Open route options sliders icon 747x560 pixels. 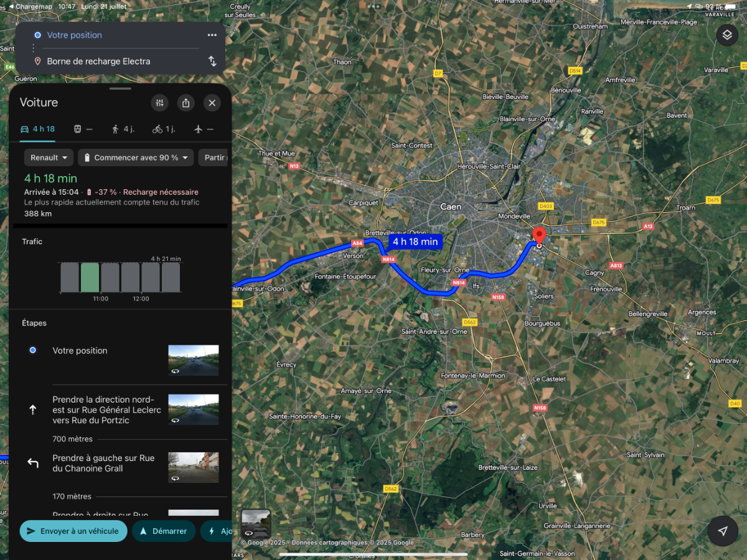[x=160, y=103]
